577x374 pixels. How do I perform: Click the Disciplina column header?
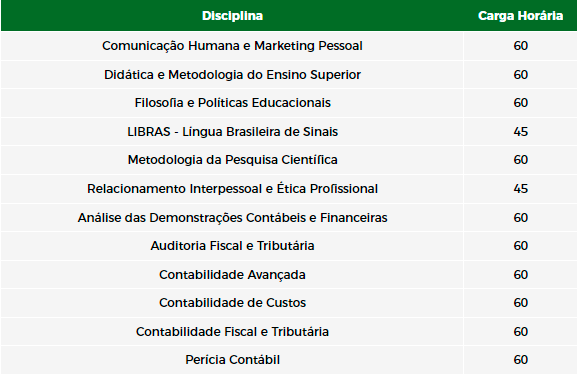(232, 16)
